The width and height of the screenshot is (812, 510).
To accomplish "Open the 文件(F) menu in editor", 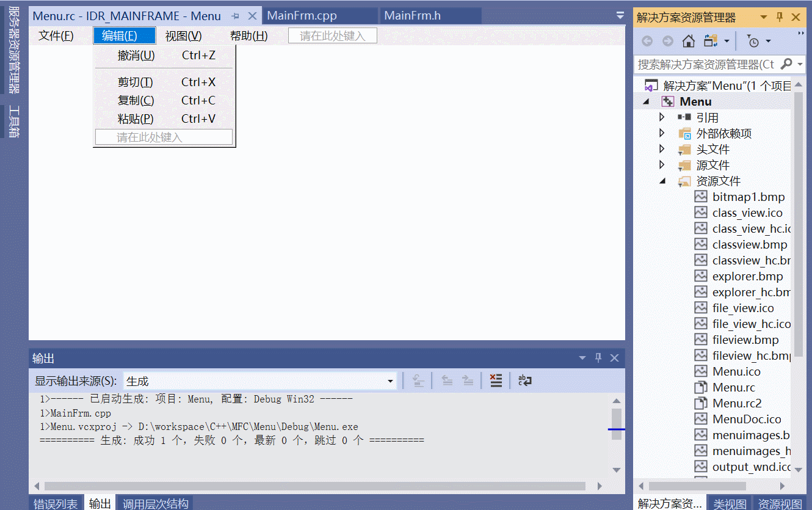I will coord(56,36).
